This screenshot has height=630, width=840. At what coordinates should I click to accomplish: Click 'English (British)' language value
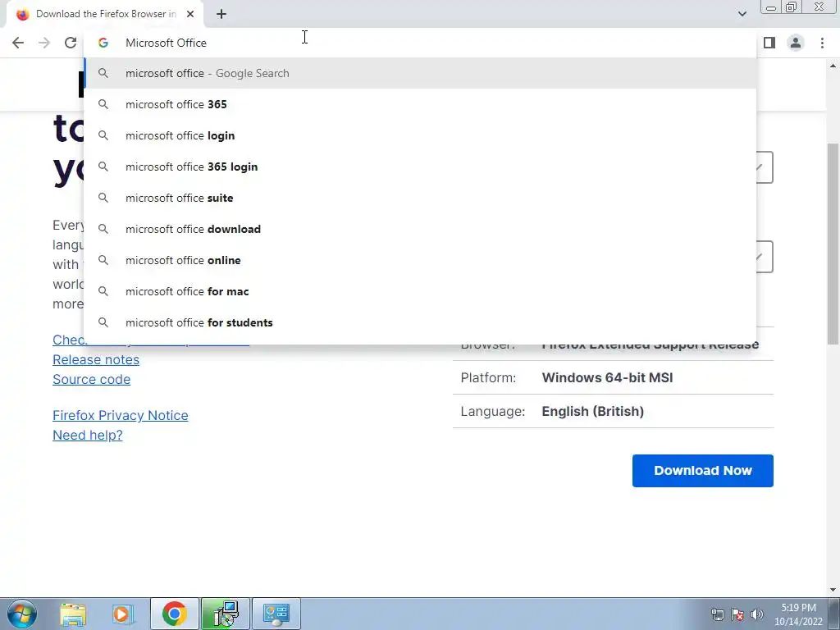coord(593,412)
